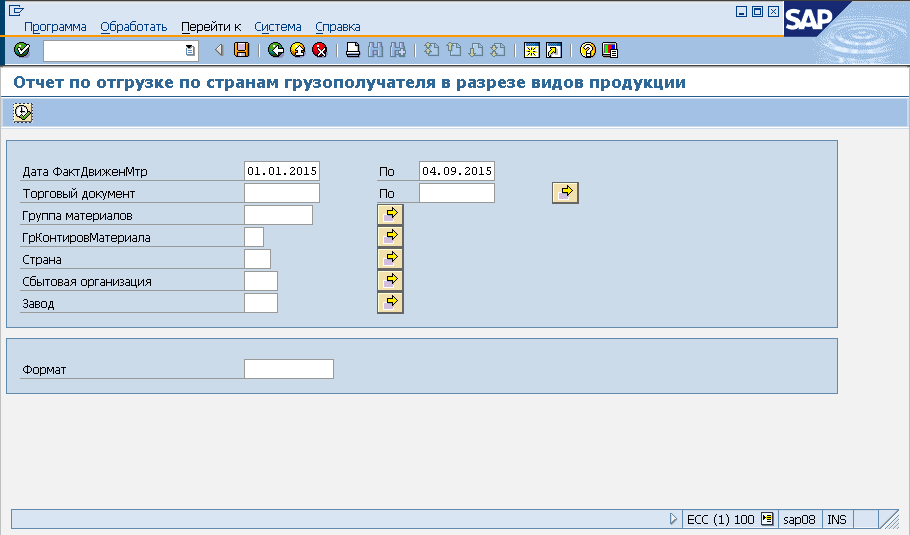Click the Страна input field
The image size is (910, 535).
(x=258, y=259)
